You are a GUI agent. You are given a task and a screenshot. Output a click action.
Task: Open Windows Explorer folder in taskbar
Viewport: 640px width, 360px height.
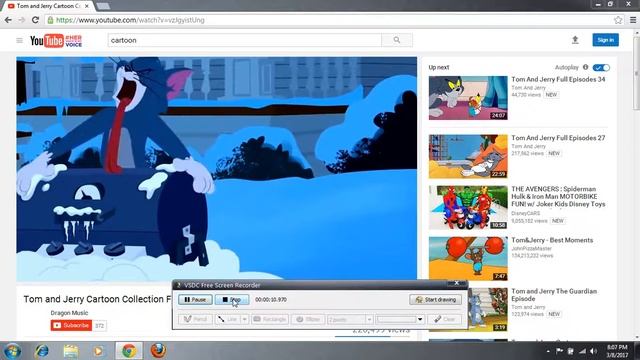tap(71, 351)
